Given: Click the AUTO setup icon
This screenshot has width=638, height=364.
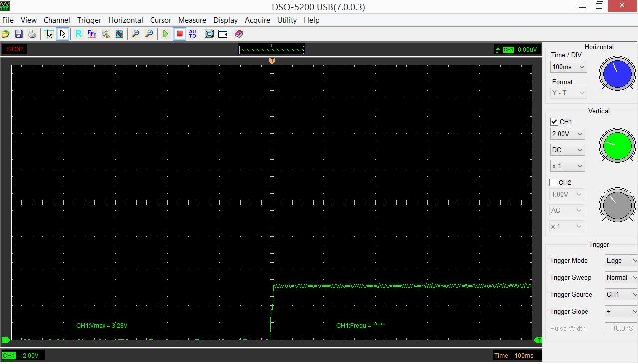Looking at the screenshot, I should point(193,34).
